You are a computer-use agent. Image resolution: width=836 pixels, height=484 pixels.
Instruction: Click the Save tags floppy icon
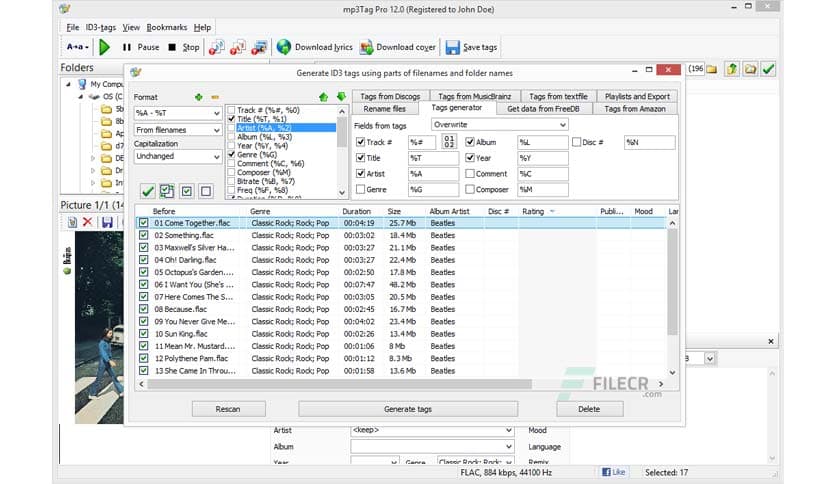pos(452,47)
